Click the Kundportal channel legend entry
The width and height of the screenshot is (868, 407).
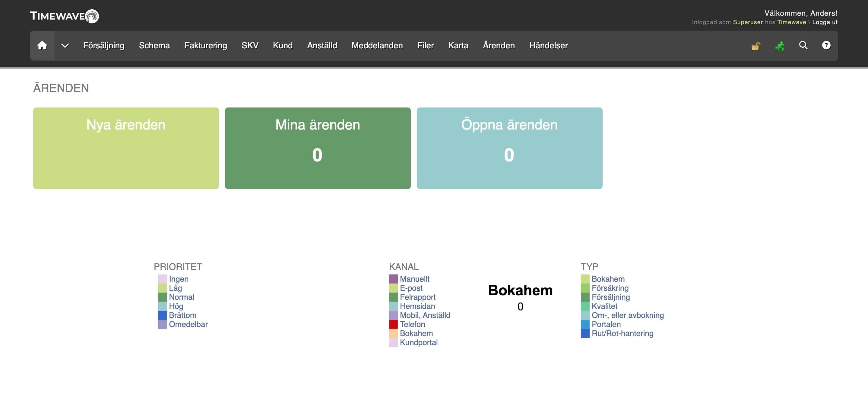(x=419, y=343)
